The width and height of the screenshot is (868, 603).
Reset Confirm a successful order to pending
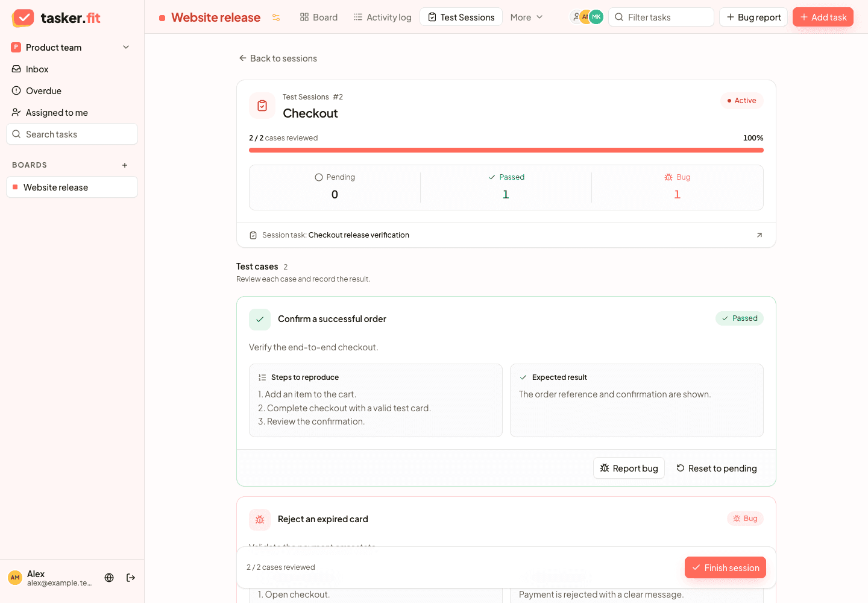[x=716, y=469]
